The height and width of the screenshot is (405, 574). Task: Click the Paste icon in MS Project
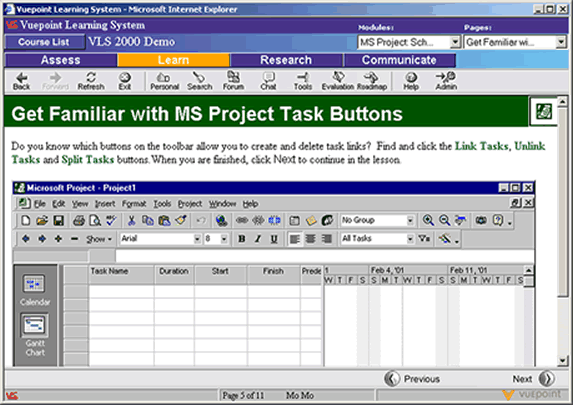click(x=164, y=220)
